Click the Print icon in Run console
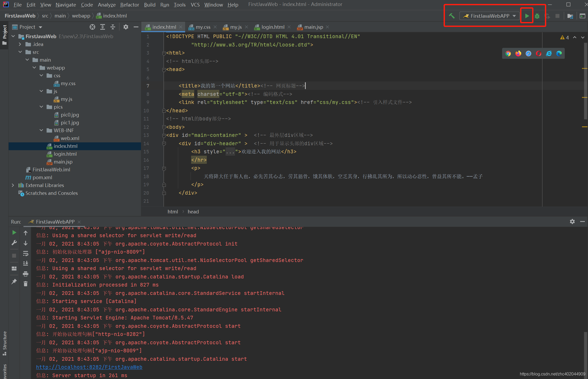 pyautogui.click(x=26, y=274)
